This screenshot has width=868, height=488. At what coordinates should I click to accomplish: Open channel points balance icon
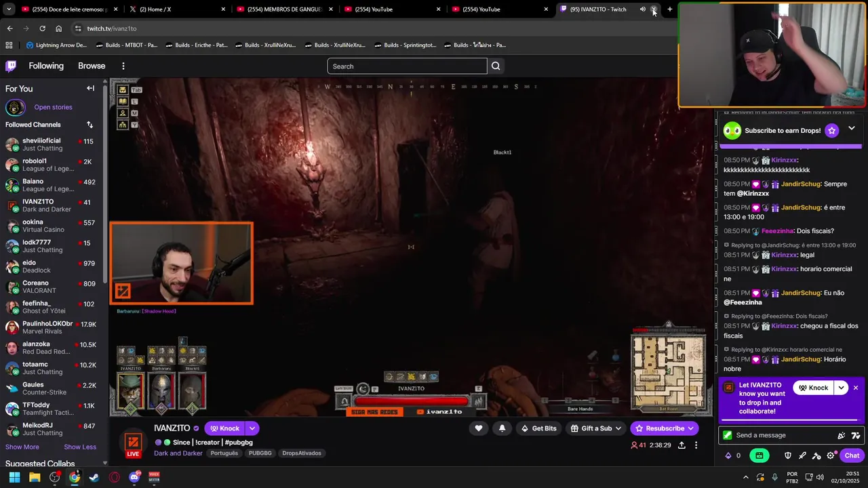(728, 455)
